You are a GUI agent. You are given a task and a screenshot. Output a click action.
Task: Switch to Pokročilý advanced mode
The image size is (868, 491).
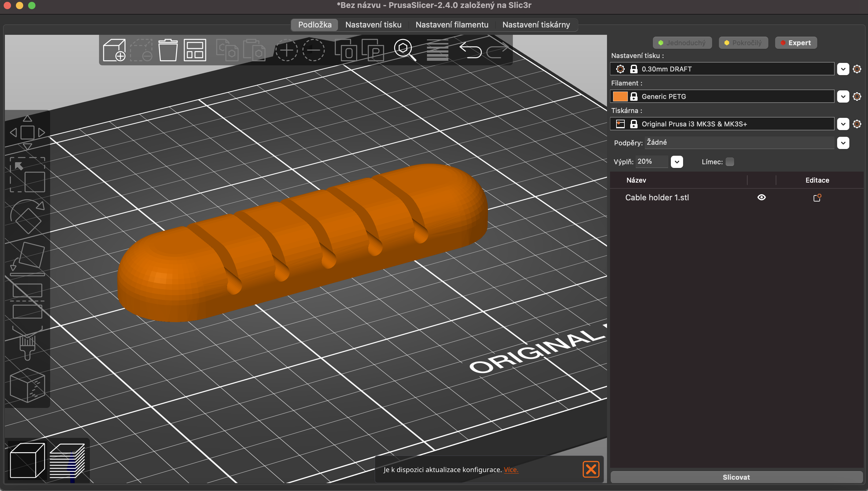(743, 43)
